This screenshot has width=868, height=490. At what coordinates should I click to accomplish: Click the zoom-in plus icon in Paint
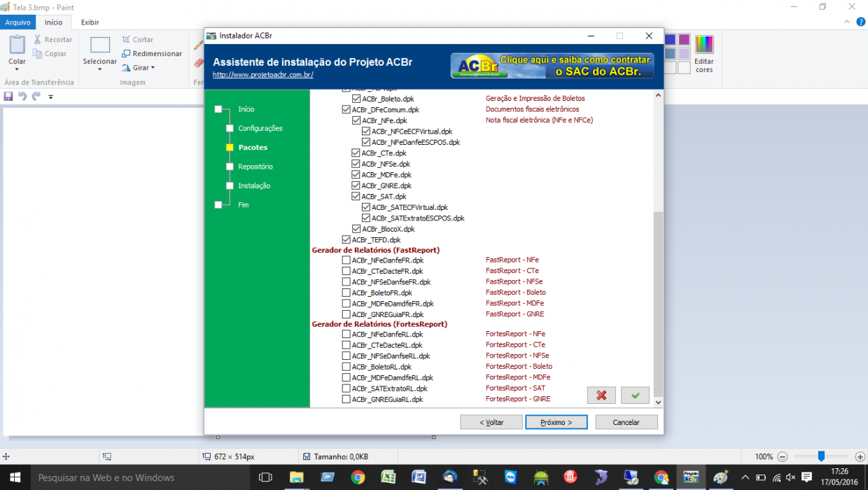(862, 456)
